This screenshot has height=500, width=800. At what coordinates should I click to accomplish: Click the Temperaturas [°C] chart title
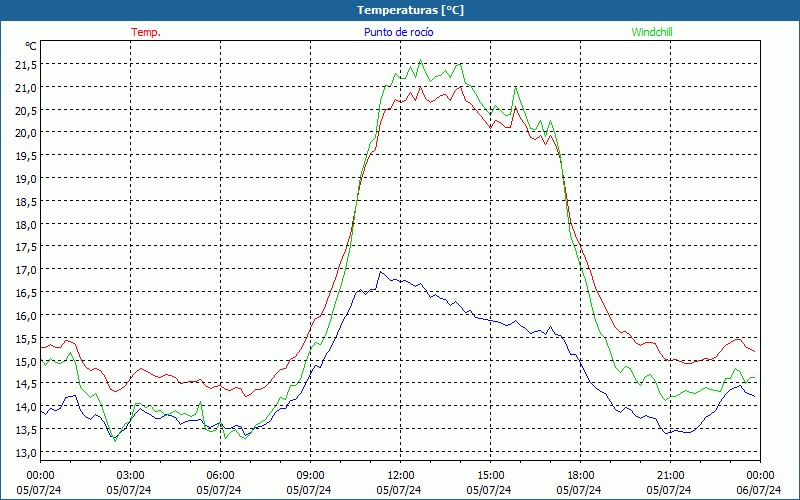(411, 10)
